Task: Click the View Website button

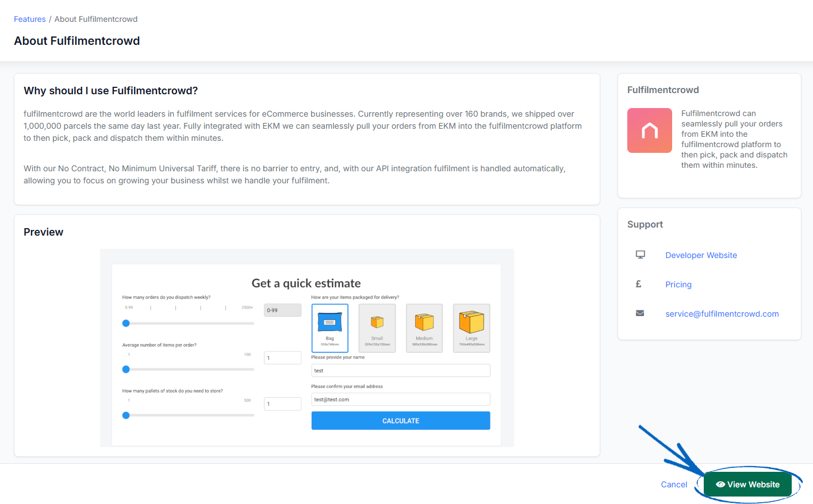Action: (x=747, y=484)
